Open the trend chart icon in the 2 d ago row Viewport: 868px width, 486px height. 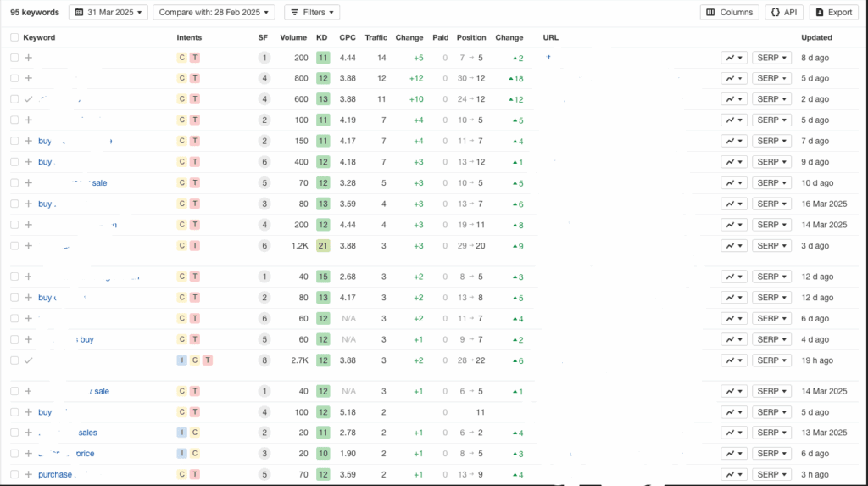[734, 99]
